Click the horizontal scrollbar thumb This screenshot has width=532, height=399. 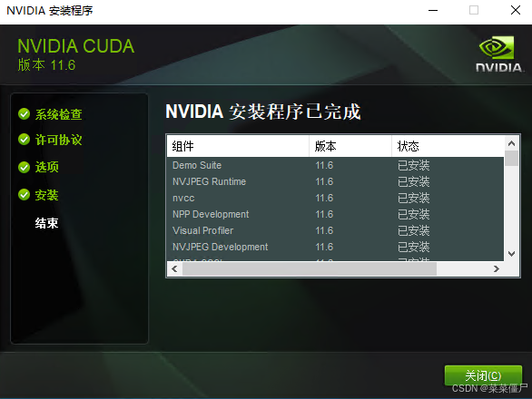click(x=310, y=269)
